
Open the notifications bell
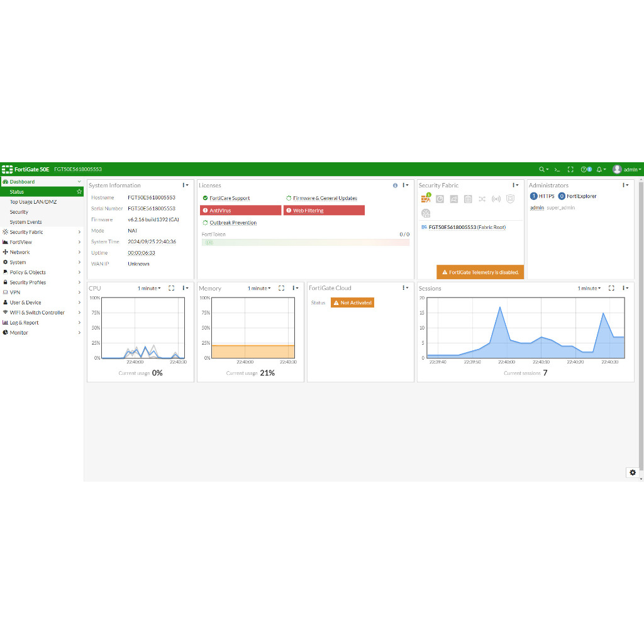(x=600, y=169)
